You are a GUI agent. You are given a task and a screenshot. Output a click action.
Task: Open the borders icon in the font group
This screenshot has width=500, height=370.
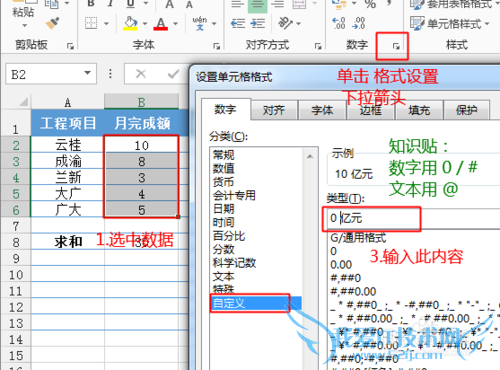tap(91, 23)
